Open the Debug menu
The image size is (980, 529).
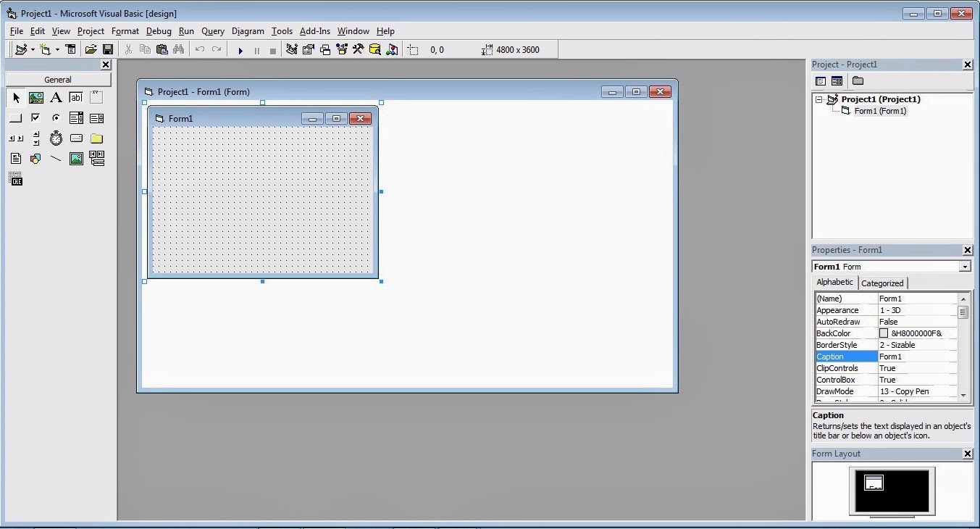pyautogui.click(x=159, y=31)
